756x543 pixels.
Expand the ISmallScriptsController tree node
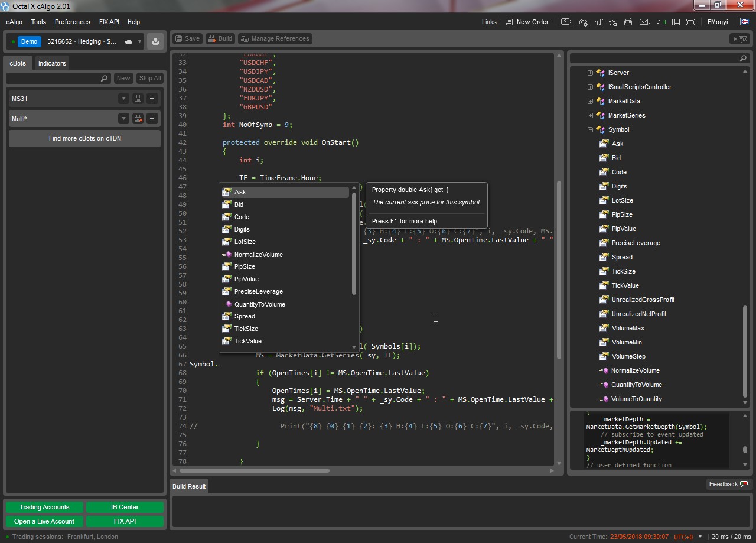point(590,87)
